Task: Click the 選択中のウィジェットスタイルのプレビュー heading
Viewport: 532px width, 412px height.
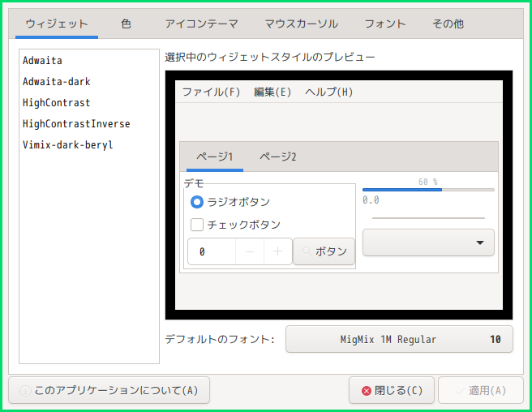Action: 270,57
